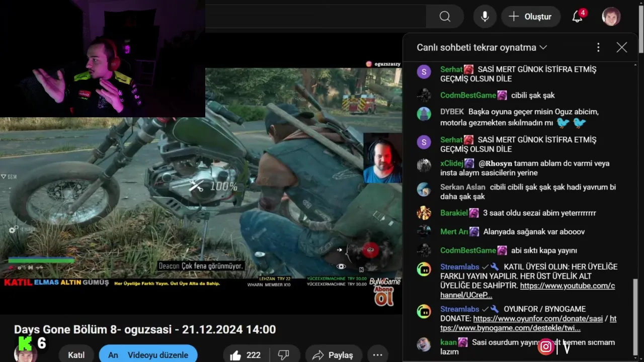Click DYBEK chat username
The height and width of the screenshot is (362, 644).
tap(452, 112)
